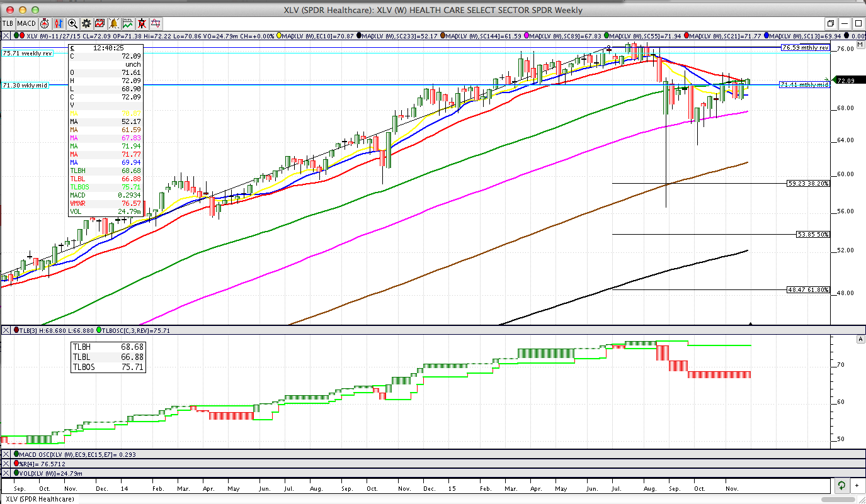
Task: Open chart settings gear icon
Action: pos(86,23)
